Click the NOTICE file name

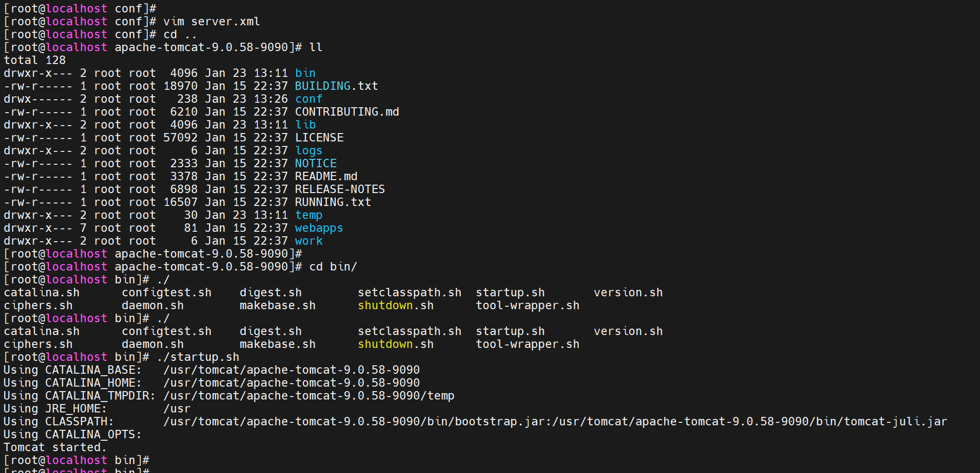[x=315, y=163]
